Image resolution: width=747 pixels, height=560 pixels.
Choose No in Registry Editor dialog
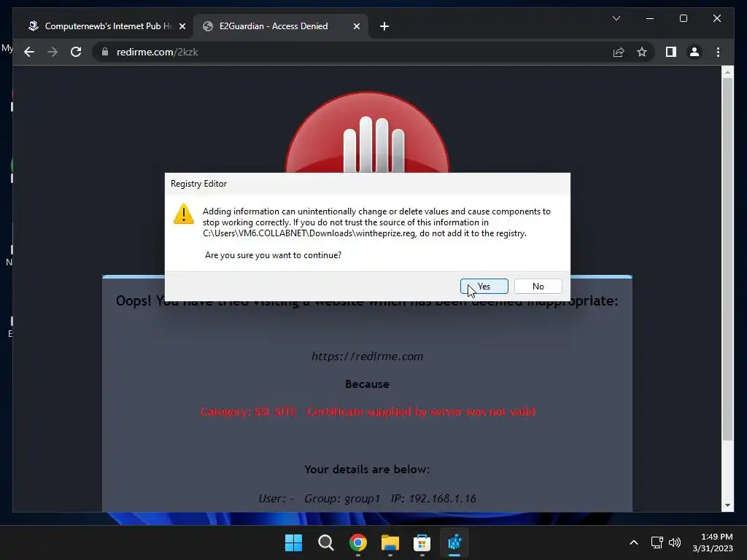[x=538, y=286]
